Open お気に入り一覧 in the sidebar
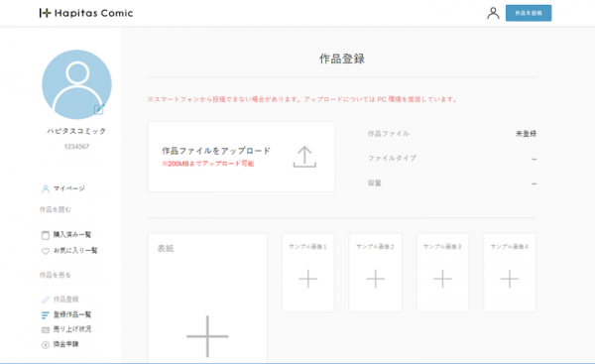The width and height of the screenshot is (595, 364). pos(75,250)
